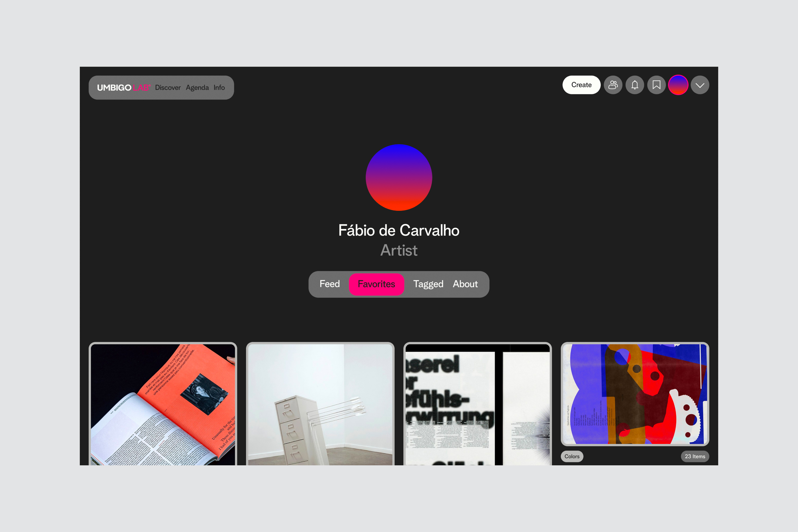The image size is (798, 532).
Task: Open the community people icon
Action: [x=613, y=85]
